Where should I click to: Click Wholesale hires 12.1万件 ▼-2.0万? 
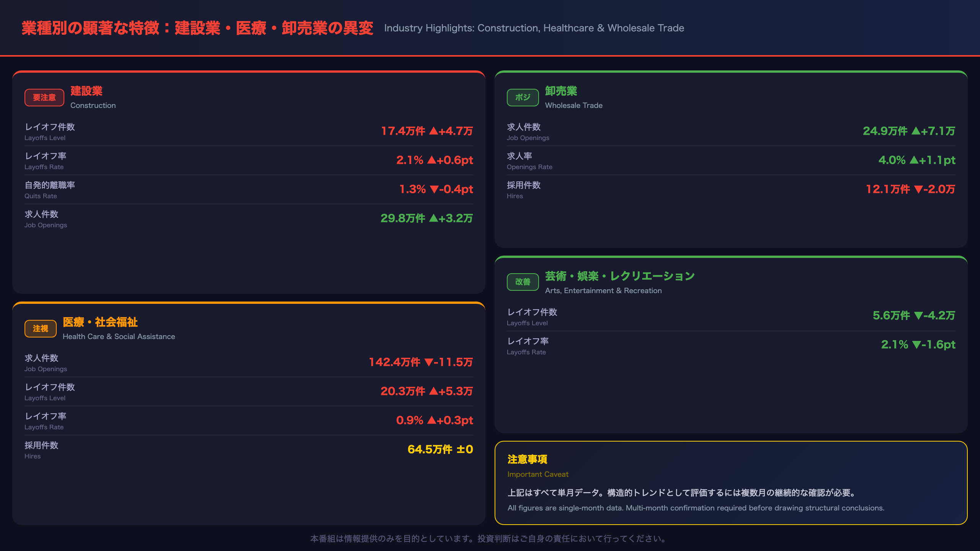(x=911, y=189)
